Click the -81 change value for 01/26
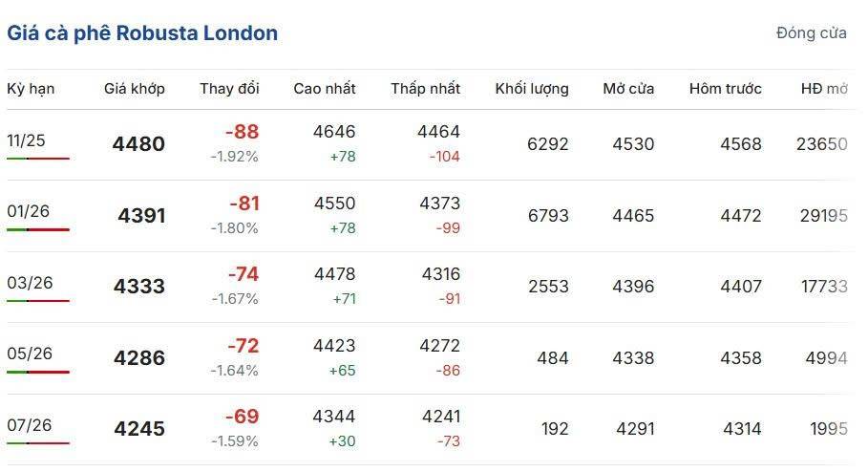This screenshot has width=868, height=472. (x=243, y=204)
